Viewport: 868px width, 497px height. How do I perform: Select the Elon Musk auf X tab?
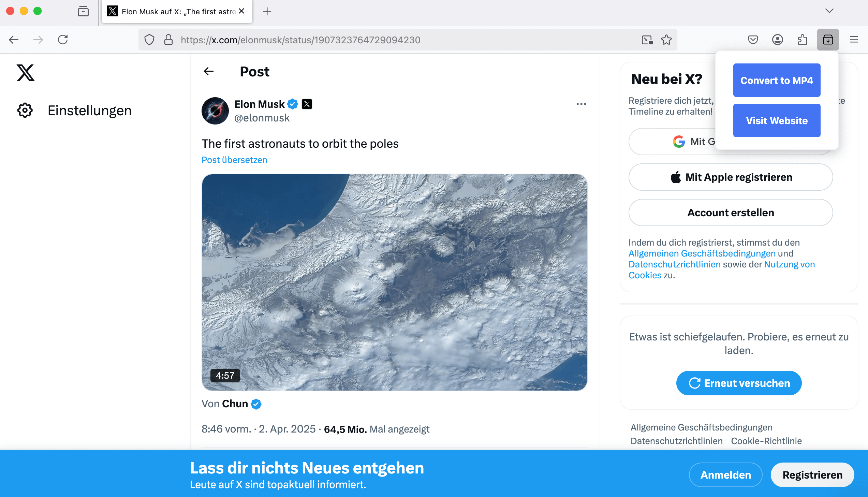point(177,12)
